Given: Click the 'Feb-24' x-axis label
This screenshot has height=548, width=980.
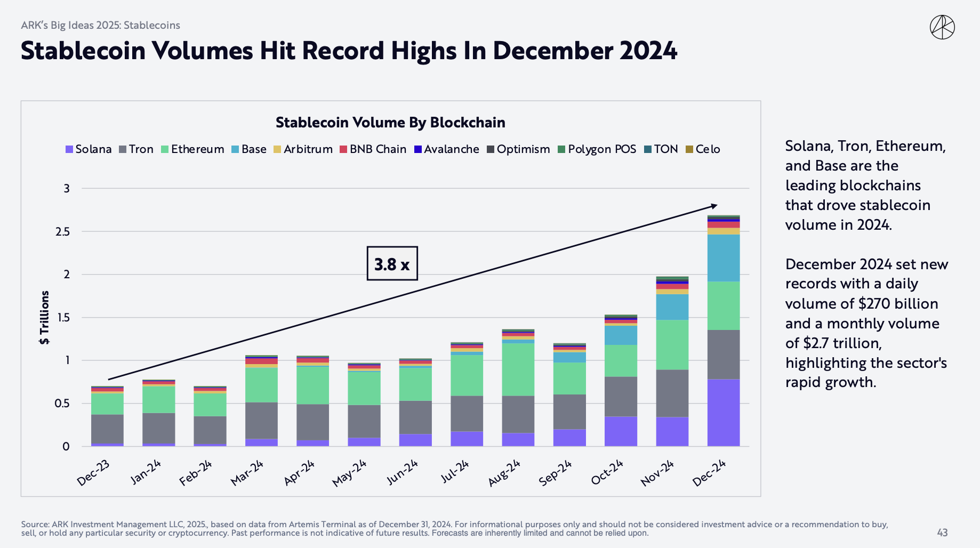Looking at the screenshot, I should [196, 472].
